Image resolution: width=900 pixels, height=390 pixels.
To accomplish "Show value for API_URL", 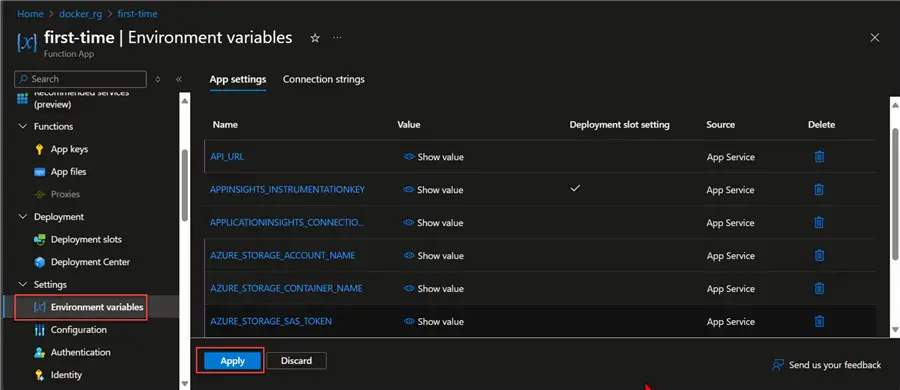I will click(433, 157).
